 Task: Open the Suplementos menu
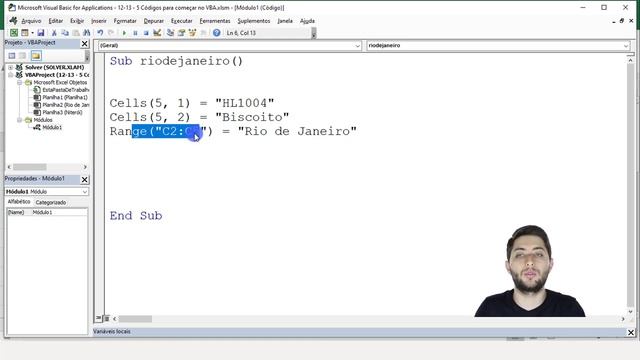(x=253, y=21)
